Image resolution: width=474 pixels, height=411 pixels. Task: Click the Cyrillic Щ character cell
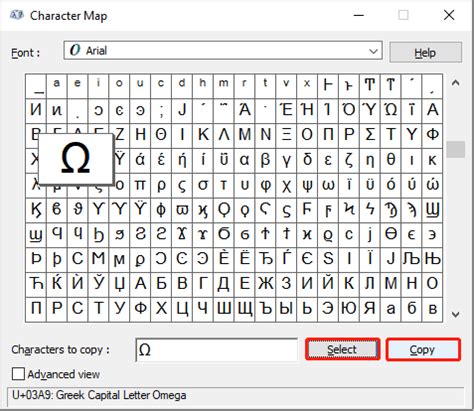[245, 309]
